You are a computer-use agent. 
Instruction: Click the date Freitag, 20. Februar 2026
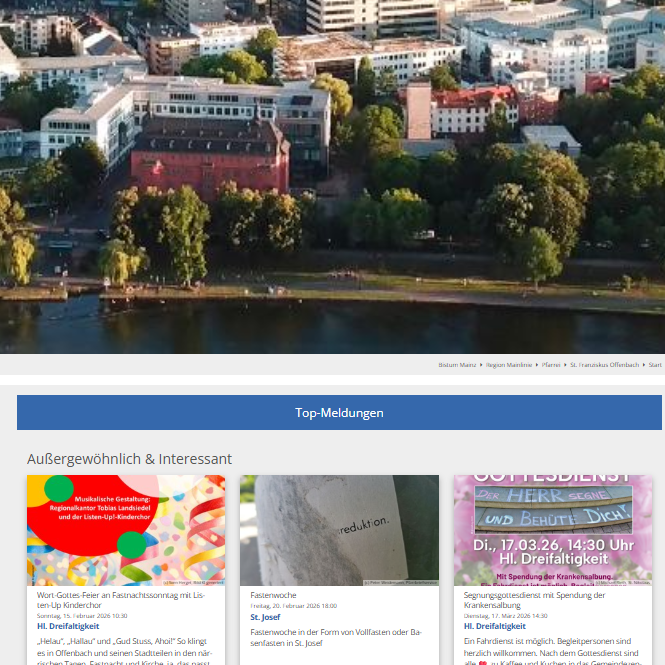click(x=293, y=605)
